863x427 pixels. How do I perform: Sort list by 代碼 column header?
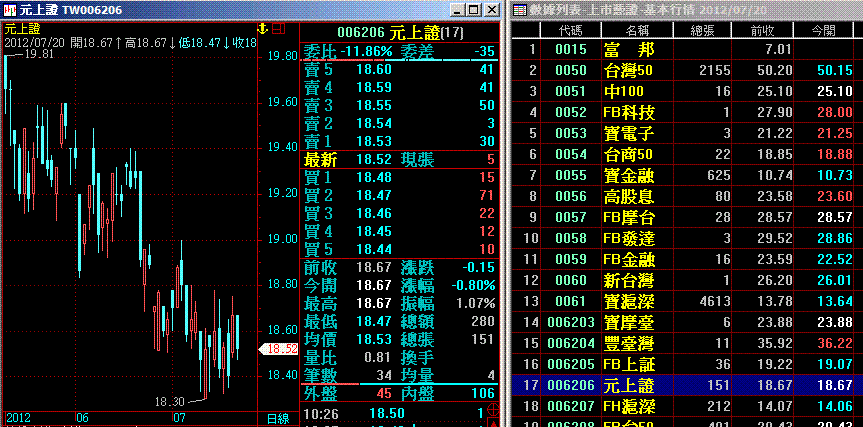click(571, 30)
